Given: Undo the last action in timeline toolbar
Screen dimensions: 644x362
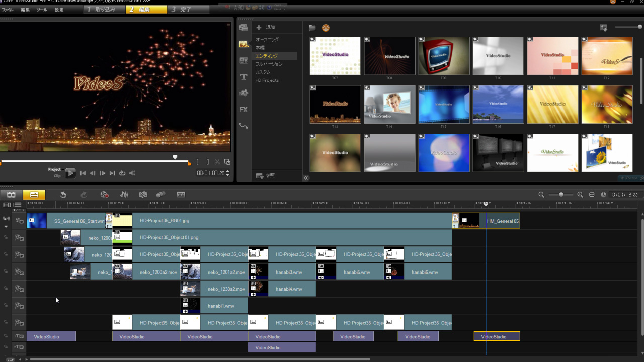Looking at the screenshot, I should [63, 195].
